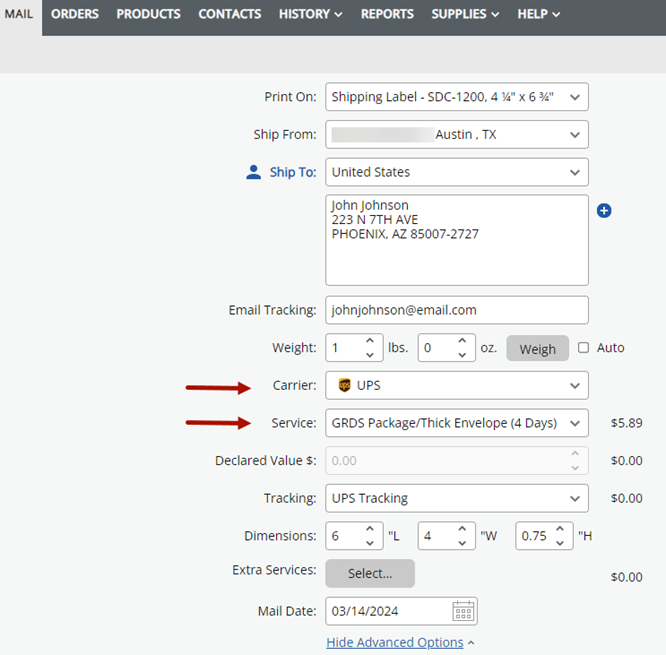Decrease the ounces weight with down arrow
Screen dimensions: 666x655
click(462, 355)
